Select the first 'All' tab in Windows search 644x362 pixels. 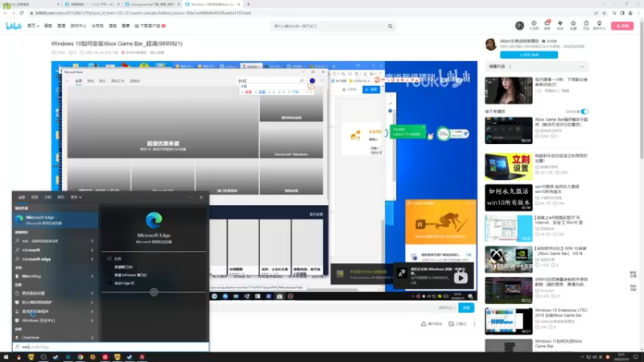22,197
